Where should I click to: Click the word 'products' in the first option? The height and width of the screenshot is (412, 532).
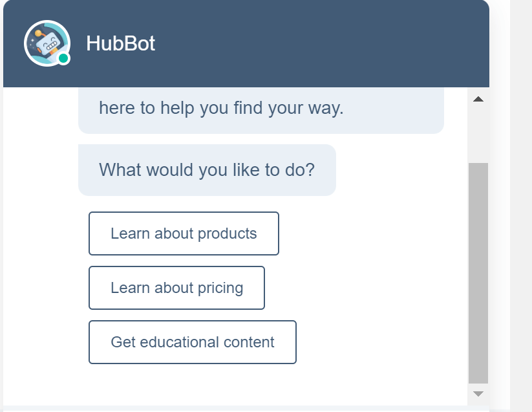[x=227, y=233]
